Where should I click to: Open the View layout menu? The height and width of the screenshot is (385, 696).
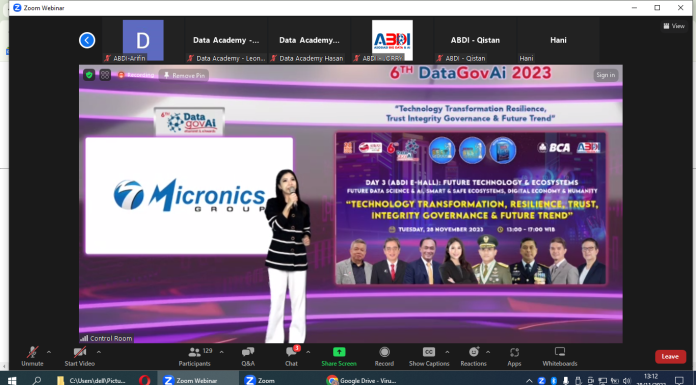click(674, 26)
